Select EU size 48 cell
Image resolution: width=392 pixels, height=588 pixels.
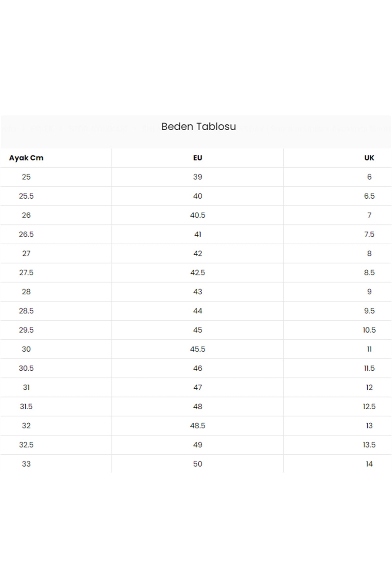[198, 406]
